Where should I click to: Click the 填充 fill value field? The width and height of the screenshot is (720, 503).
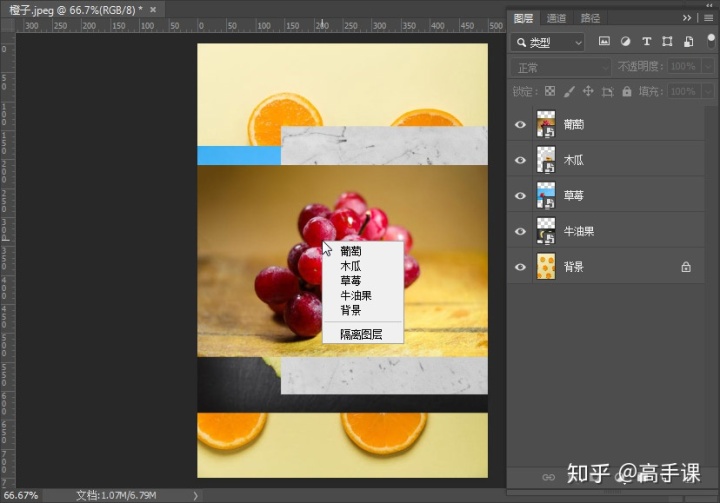click(684, 91)
